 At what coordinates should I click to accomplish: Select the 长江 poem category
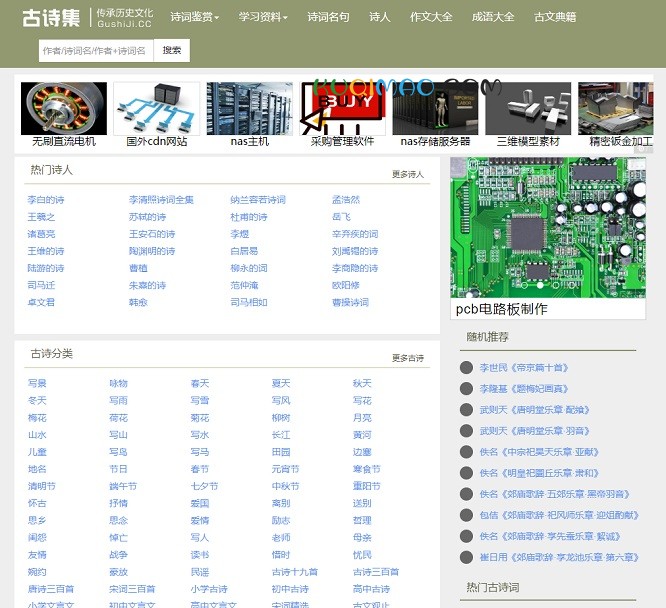tap(281, 435)
